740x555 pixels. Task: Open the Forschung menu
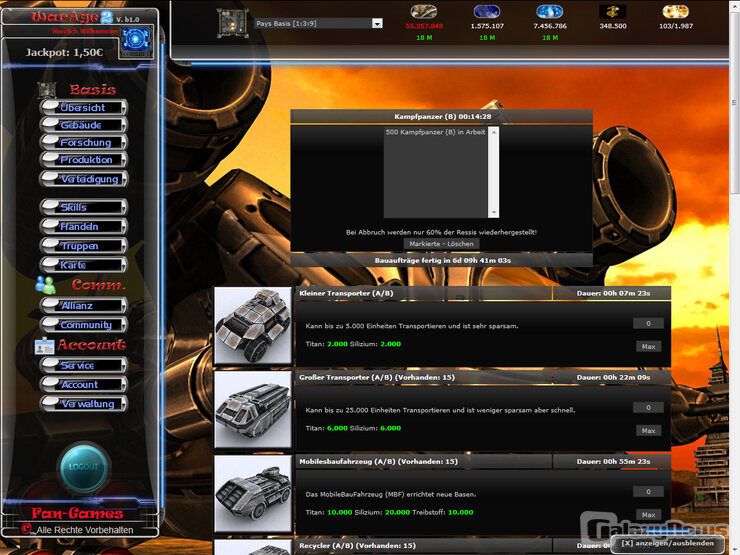84,143
